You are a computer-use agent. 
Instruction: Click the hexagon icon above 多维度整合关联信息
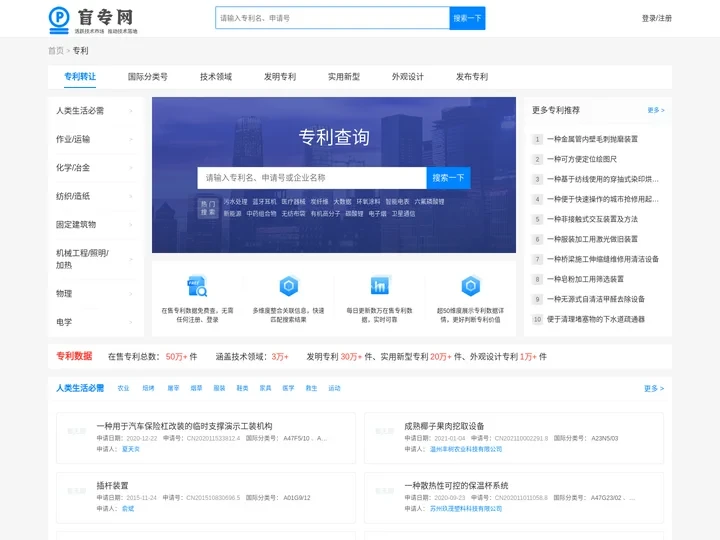288,286
